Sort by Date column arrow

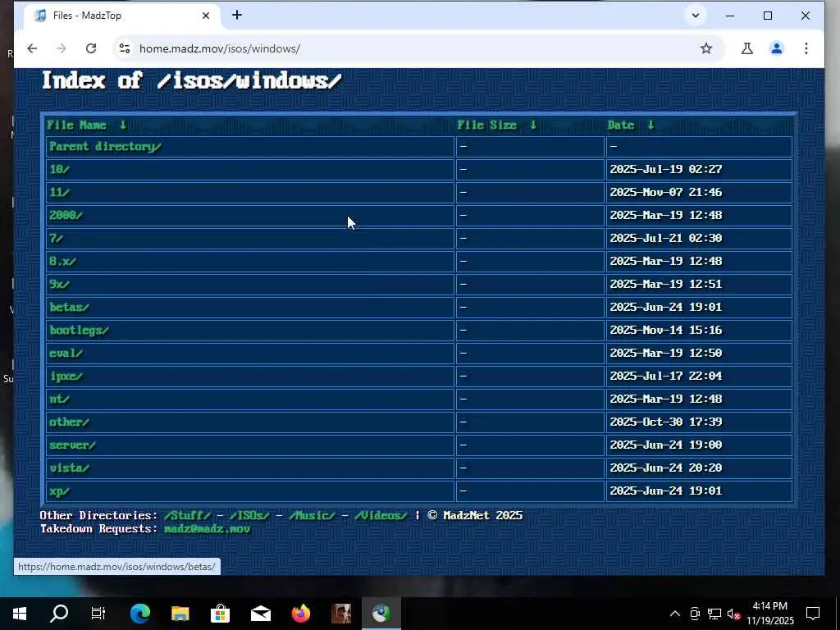(x=651, y=125)
